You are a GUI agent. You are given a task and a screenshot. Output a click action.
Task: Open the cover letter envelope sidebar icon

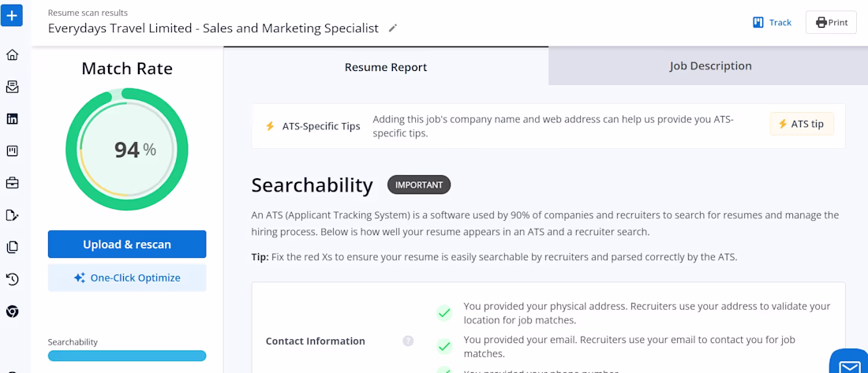(x=12, y=87)
